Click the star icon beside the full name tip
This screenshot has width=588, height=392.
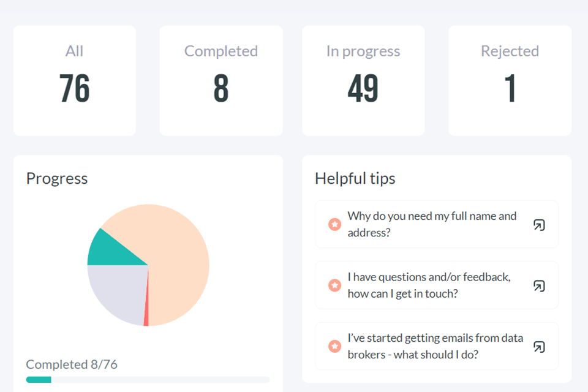[334, 225]
